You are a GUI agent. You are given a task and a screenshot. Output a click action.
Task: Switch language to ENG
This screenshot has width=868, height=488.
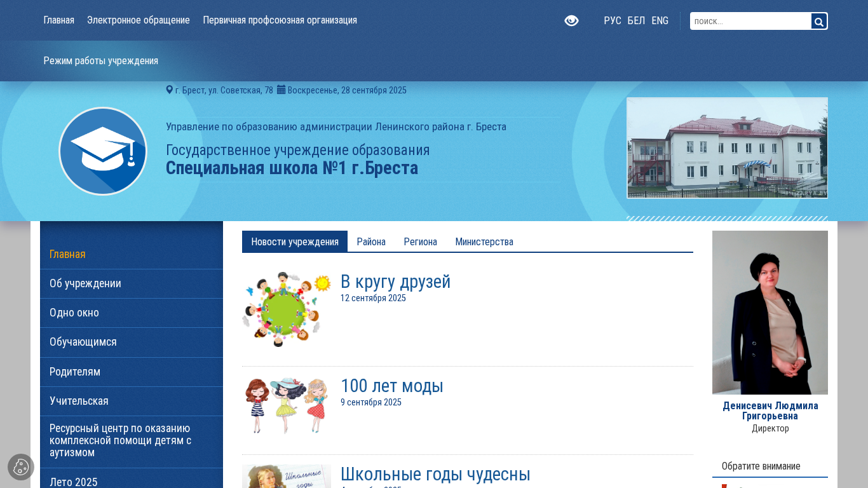660,20
